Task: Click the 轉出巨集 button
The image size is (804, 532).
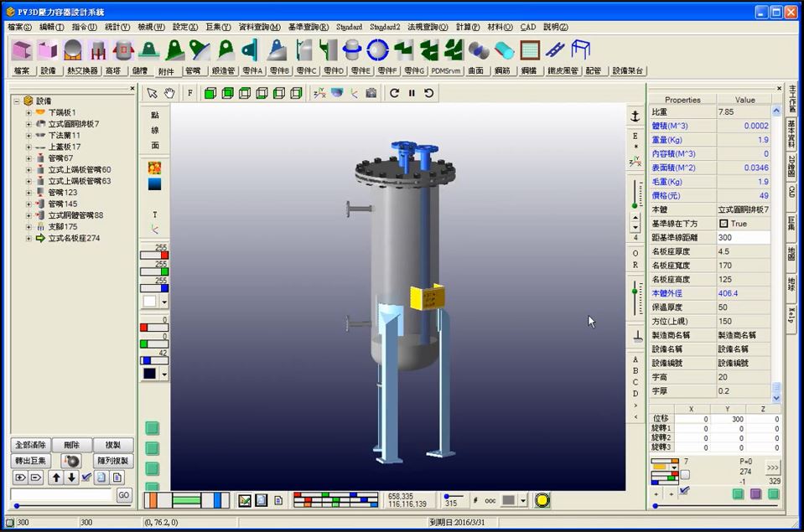Action: click(x=30, y=461)
